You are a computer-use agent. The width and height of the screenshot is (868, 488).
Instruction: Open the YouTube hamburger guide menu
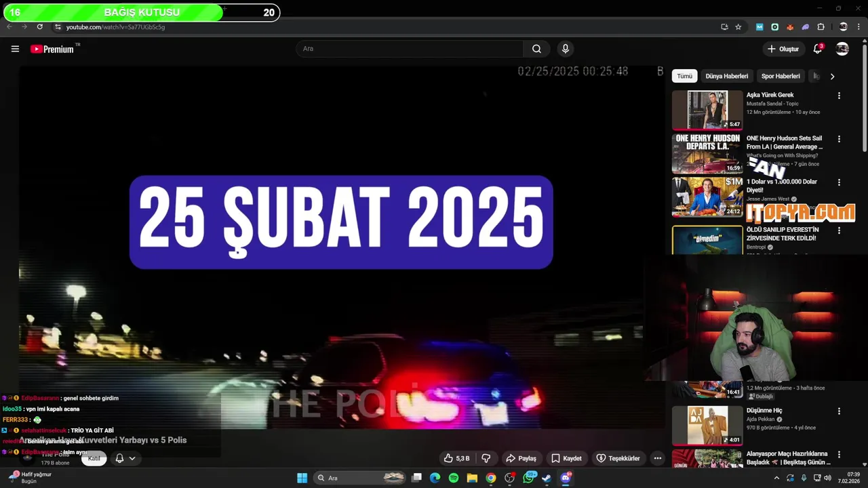[15, 49]
